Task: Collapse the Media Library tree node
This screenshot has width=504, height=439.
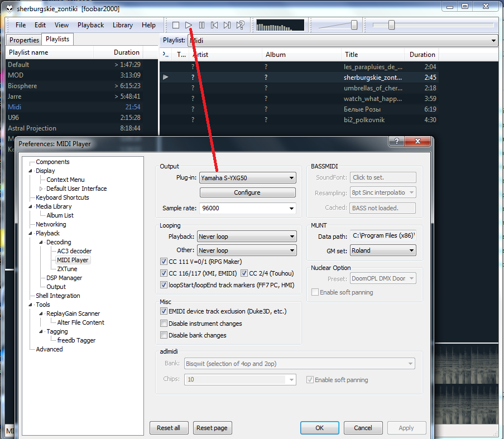Action: point(31,206)
